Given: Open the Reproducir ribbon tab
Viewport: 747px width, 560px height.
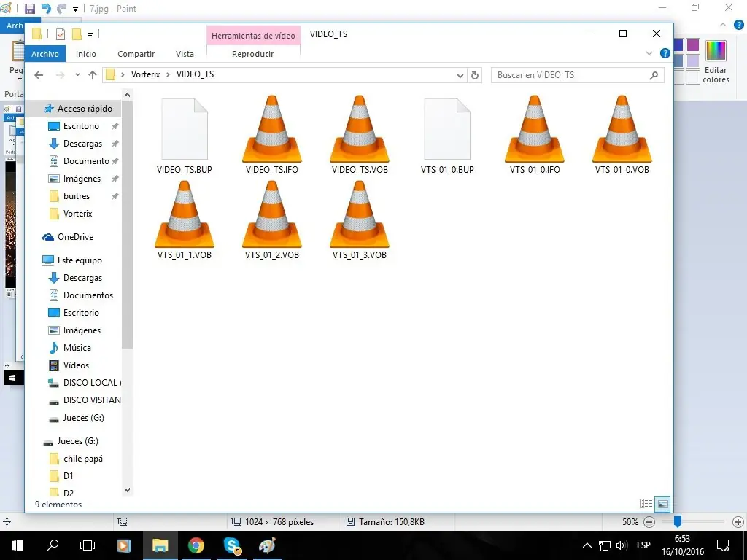Looking at the screenshot, I should click(x=253, y=54).
